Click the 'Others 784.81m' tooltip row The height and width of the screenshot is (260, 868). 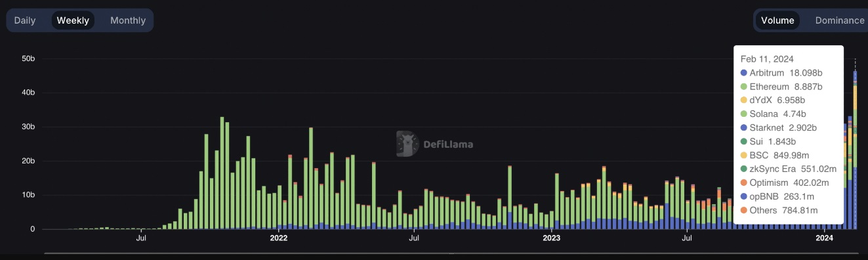point(779,210)
